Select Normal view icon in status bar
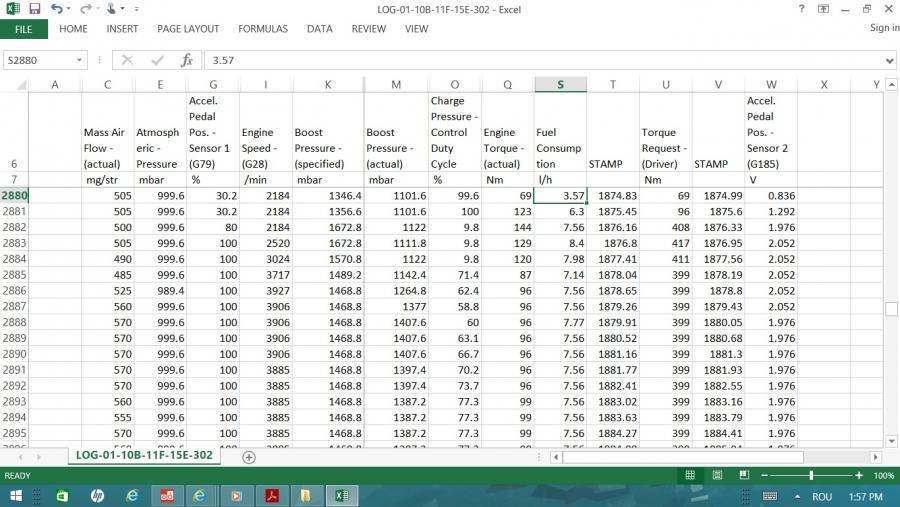The width and height of the screenshot is (900, 507). tap(690, 475)
